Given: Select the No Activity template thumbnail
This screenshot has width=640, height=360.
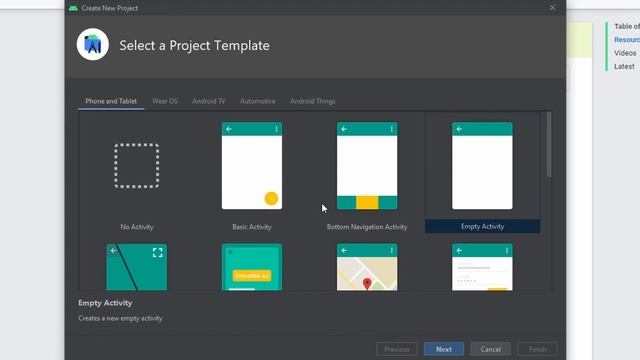Looking at the screenshot, I should pos(137,166).
